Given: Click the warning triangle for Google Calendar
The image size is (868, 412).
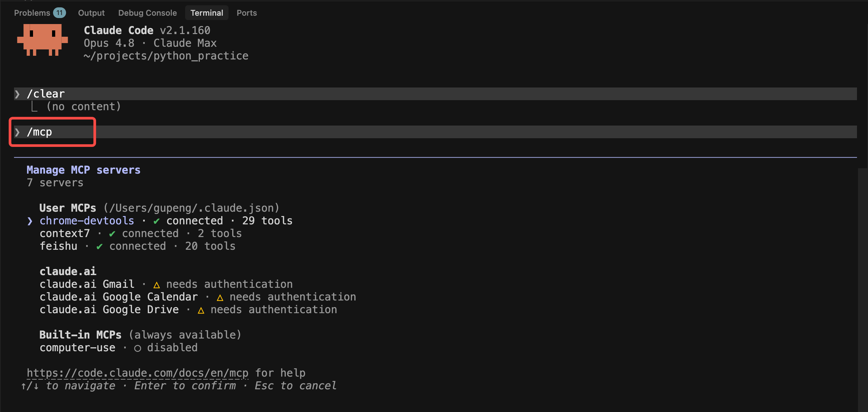Looking at the screenshot, I should [220, 297].
